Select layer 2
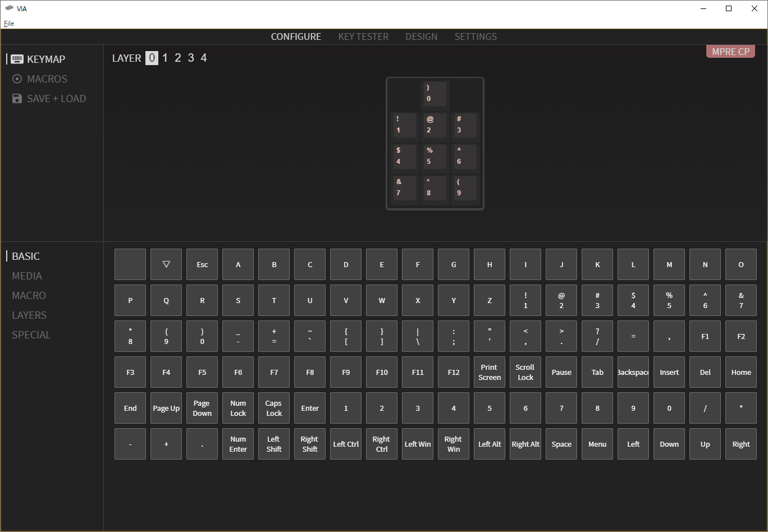This screenshot has height=532, width=768. click(x=178, y=58)
